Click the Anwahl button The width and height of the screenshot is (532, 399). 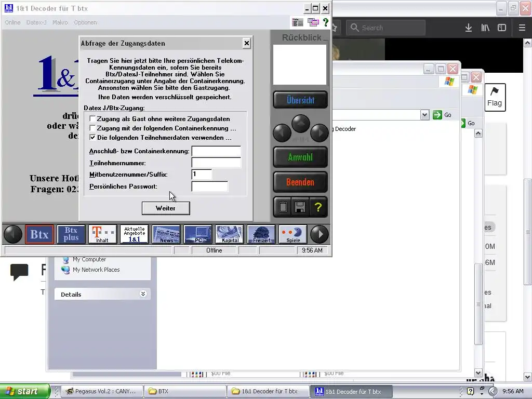coord(300,157)
